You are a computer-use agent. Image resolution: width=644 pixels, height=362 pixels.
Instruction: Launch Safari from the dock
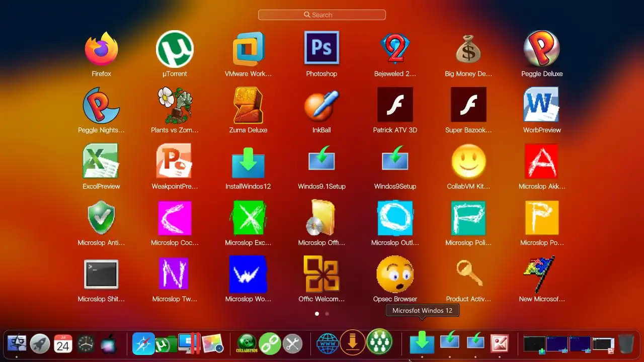143,344
